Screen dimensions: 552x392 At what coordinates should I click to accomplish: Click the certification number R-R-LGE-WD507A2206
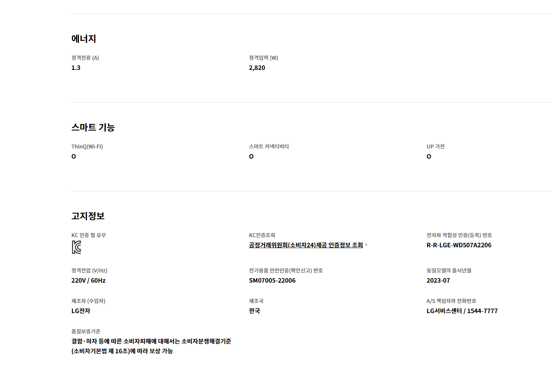459,245
